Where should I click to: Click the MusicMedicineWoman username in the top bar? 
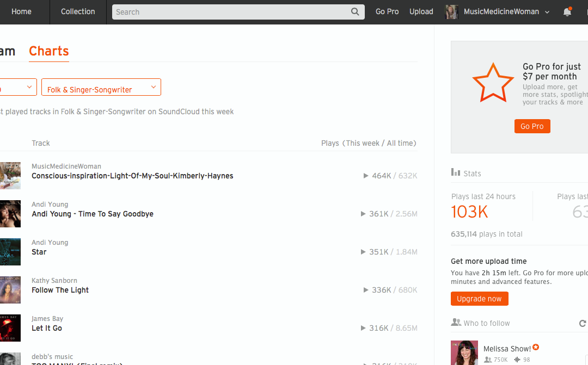pyautogui.click(x=501, y=11)
